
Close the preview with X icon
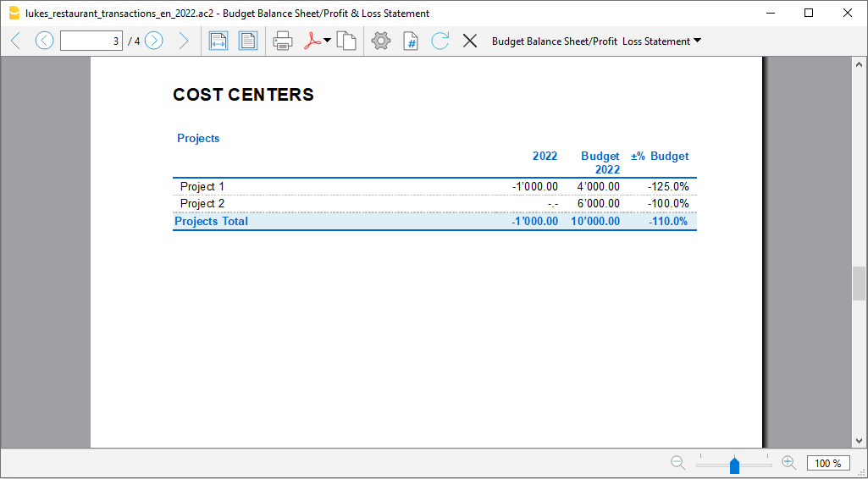[x=470, y=41]
